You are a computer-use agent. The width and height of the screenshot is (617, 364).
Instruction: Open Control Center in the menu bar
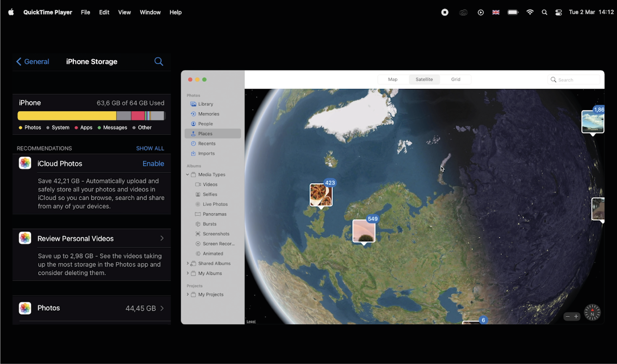(x=558, y=12)
